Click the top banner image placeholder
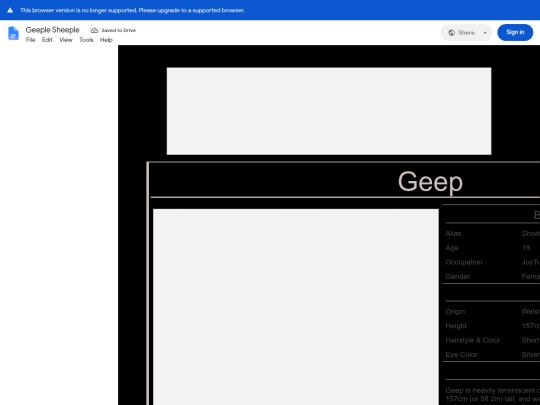 (329, 111)
